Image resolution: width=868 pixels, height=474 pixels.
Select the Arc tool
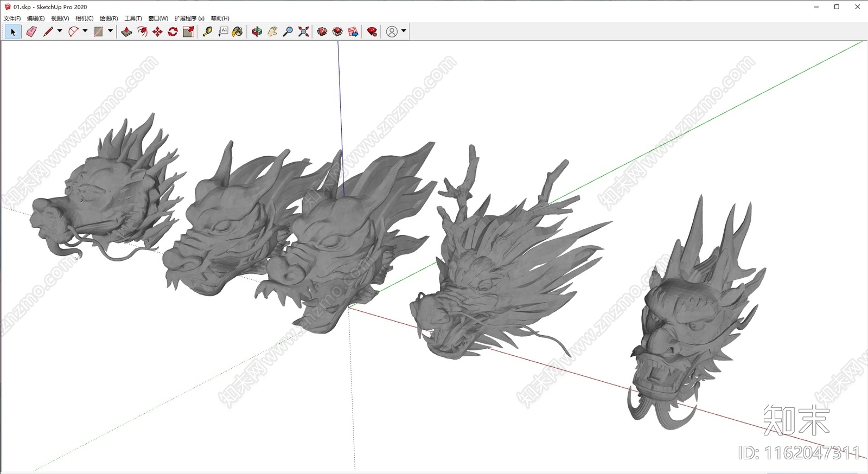pos(73,32)
